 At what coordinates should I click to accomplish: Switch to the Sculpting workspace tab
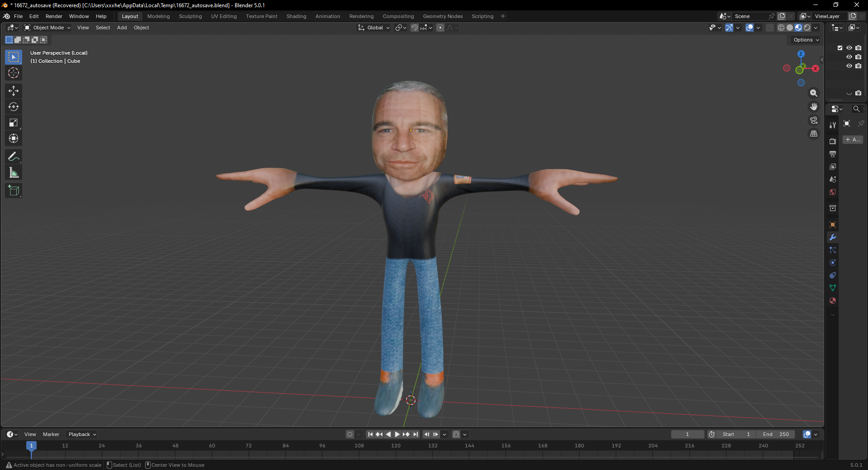pyautogui.click(x=190, y=16)
